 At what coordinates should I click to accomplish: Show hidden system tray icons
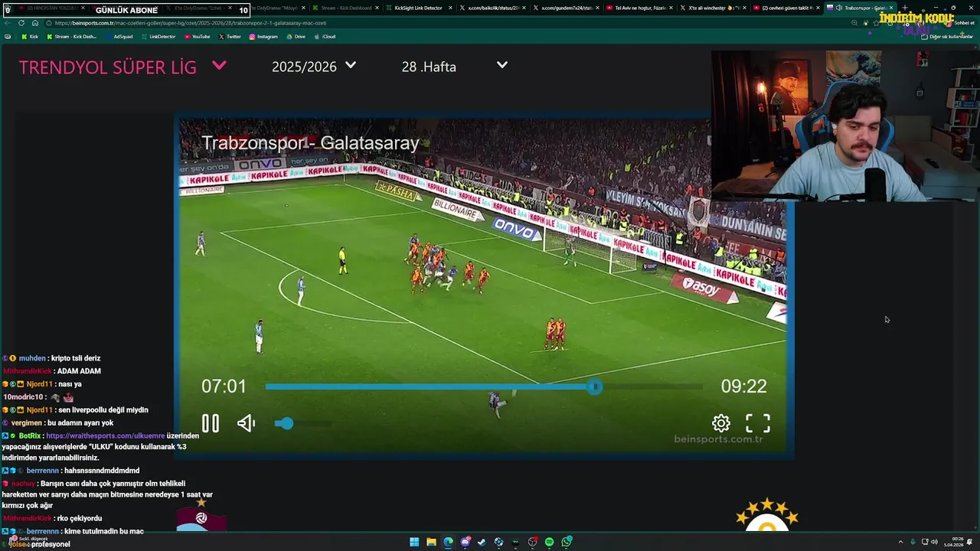pos(900,542)
